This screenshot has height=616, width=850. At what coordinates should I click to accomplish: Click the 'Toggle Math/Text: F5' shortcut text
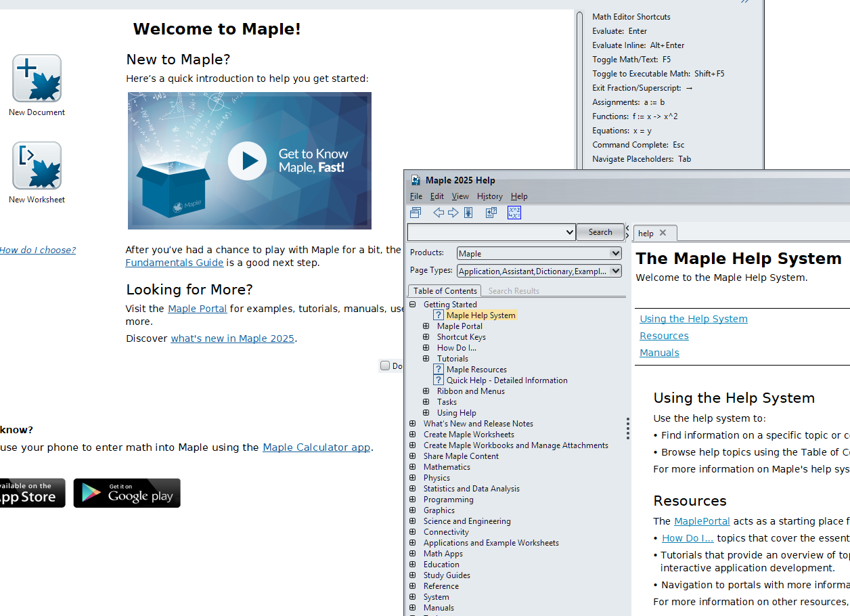click(x=631, y=60)
